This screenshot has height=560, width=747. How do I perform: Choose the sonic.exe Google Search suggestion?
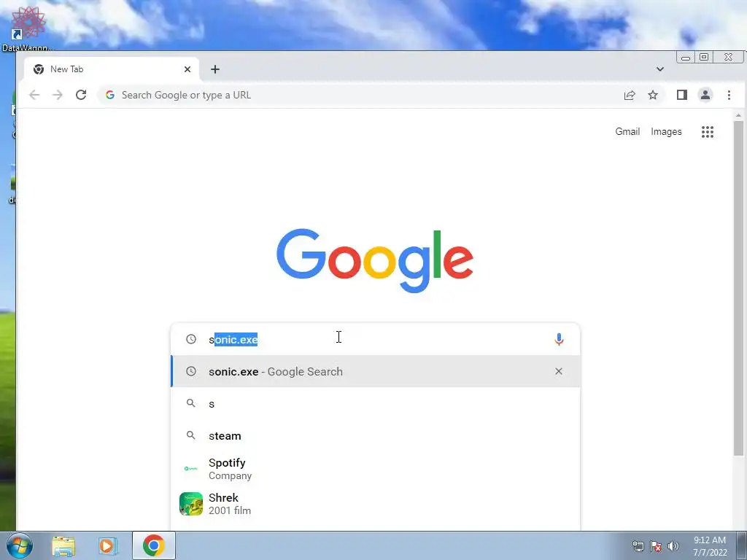coord(376,371)
